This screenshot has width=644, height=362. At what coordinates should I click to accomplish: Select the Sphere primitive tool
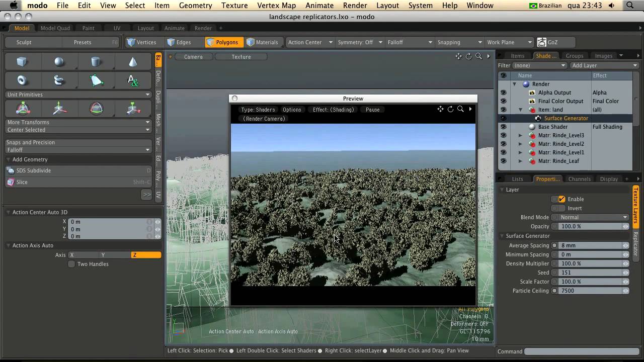click(59, 62)
